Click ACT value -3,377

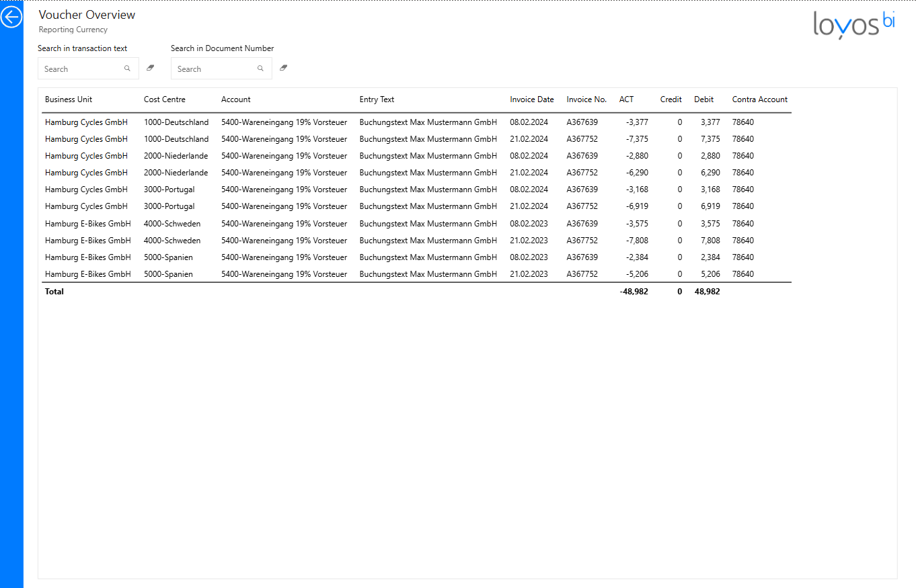tap(637, 122)
